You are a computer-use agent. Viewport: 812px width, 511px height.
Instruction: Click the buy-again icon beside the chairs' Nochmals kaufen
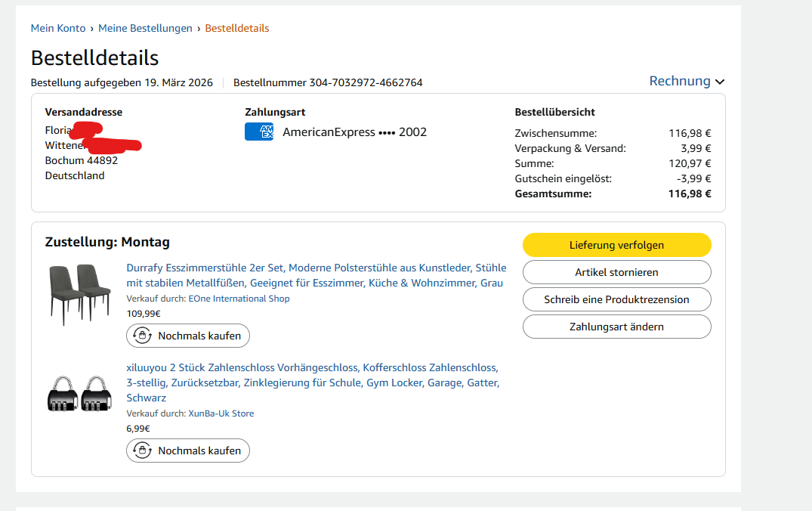click(x=141, y=336)
